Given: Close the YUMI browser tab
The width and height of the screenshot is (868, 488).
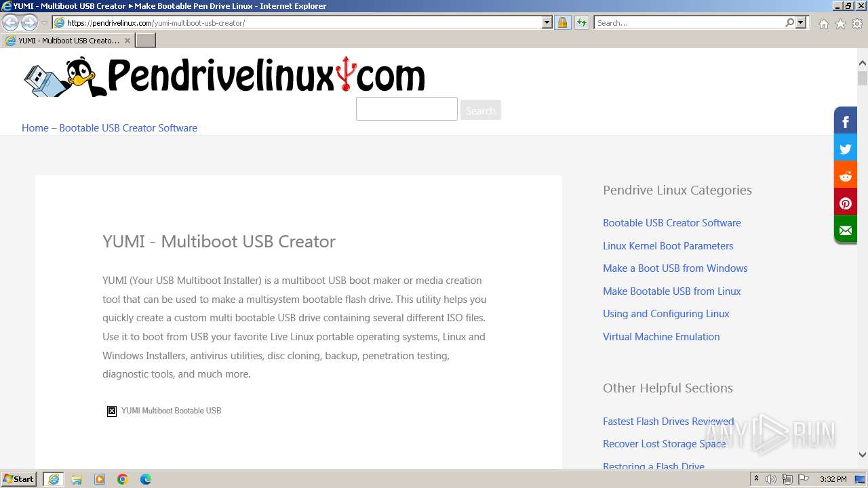Looking at the screenshot, I should pos(127,41).
